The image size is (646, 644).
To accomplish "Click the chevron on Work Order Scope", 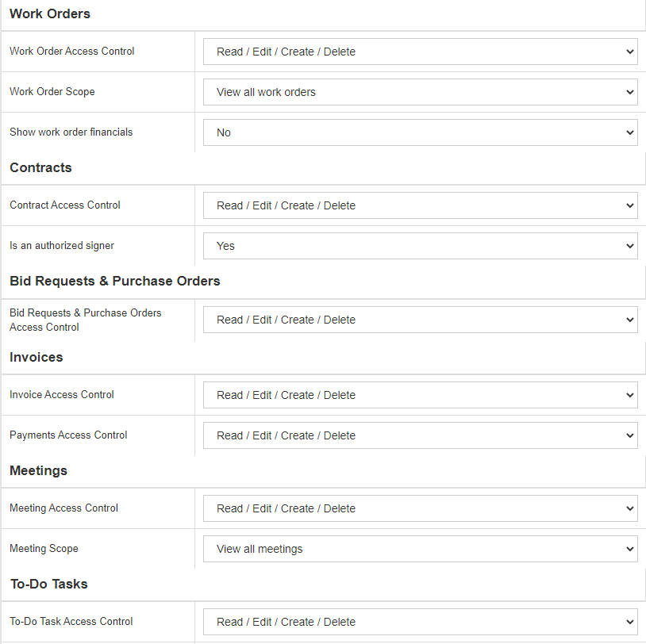I will pos(629,92).
